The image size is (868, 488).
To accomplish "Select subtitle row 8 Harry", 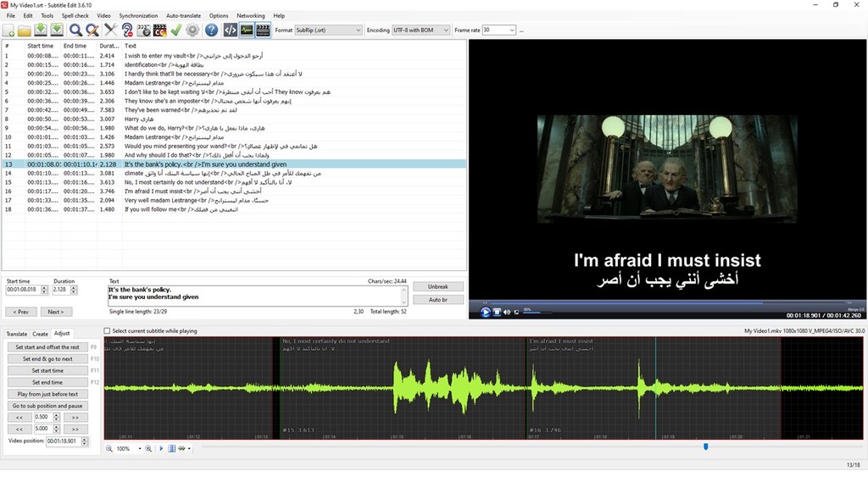I will pyautogui.click(x=234, y=119).
